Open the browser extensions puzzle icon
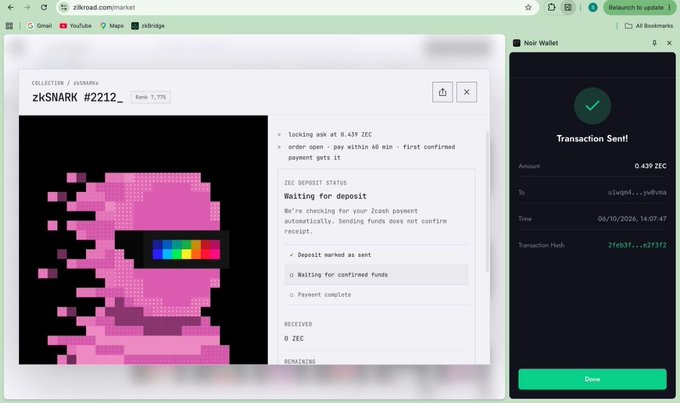680x403 pixels. click(x=551, y=7)
